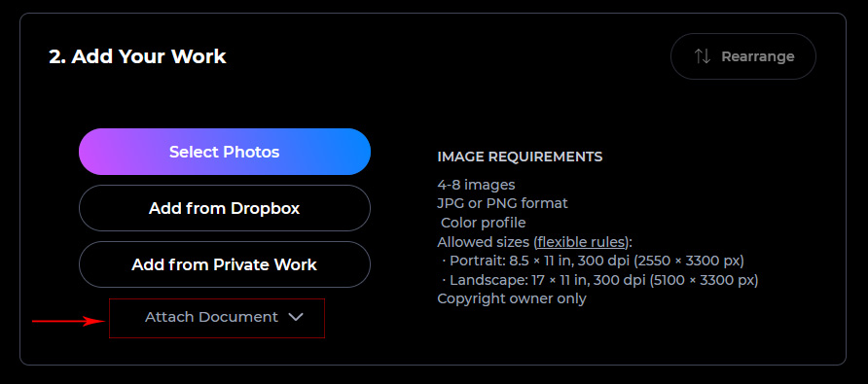The height and width of the screenshot is (384, 868).
Task: Select the '2. Add Your Work' heading
Action: click(x=137, y=56)
